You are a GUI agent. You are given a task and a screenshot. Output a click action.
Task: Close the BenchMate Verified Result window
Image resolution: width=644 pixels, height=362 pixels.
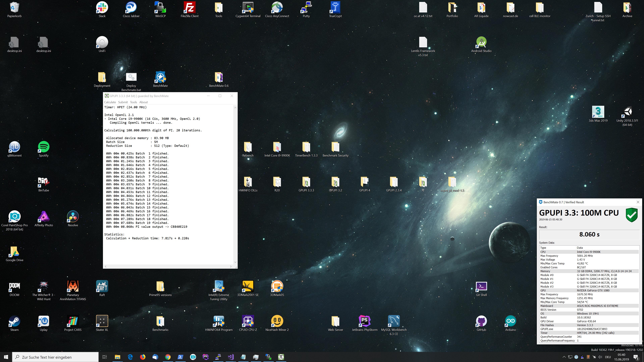tap(638, 202)
